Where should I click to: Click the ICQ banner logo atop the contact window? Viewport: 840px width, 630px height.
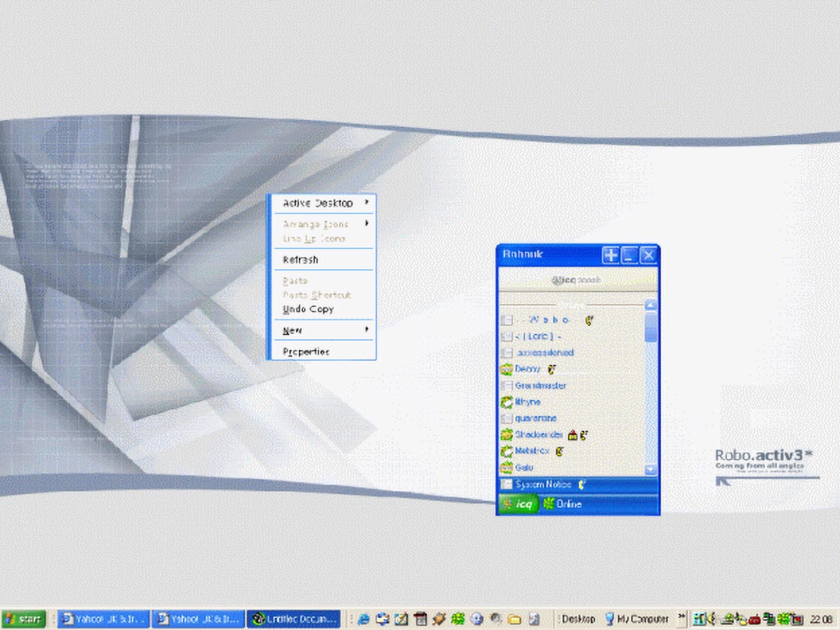(577, 278)
